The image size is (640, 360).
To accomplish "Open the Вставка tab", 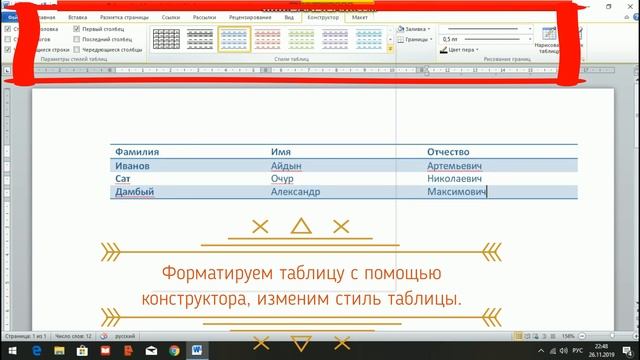I will tap(78, 17).
